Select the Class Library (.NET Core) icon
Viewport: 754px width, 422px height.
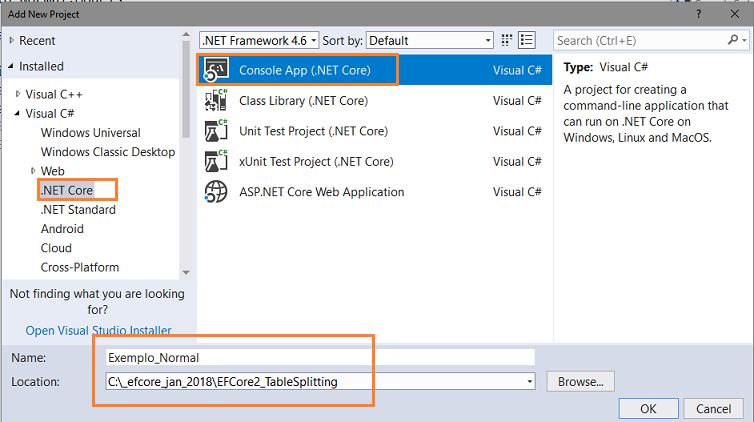pos(216,100)
